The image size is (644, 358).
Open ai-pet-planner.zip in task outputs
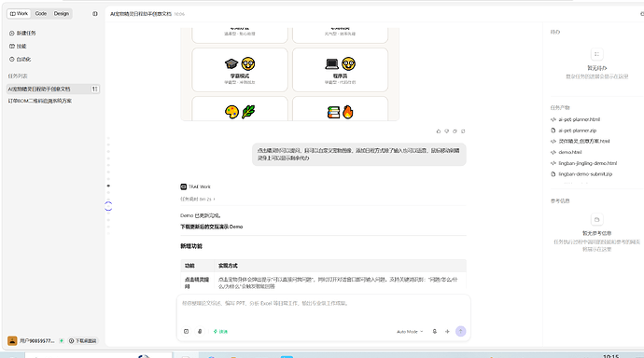pos(577,131)
